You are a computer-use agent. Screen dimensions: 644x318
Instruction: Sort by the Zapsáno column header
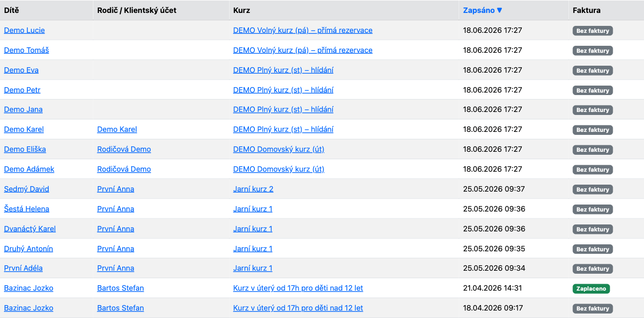(x=482, y=10)
